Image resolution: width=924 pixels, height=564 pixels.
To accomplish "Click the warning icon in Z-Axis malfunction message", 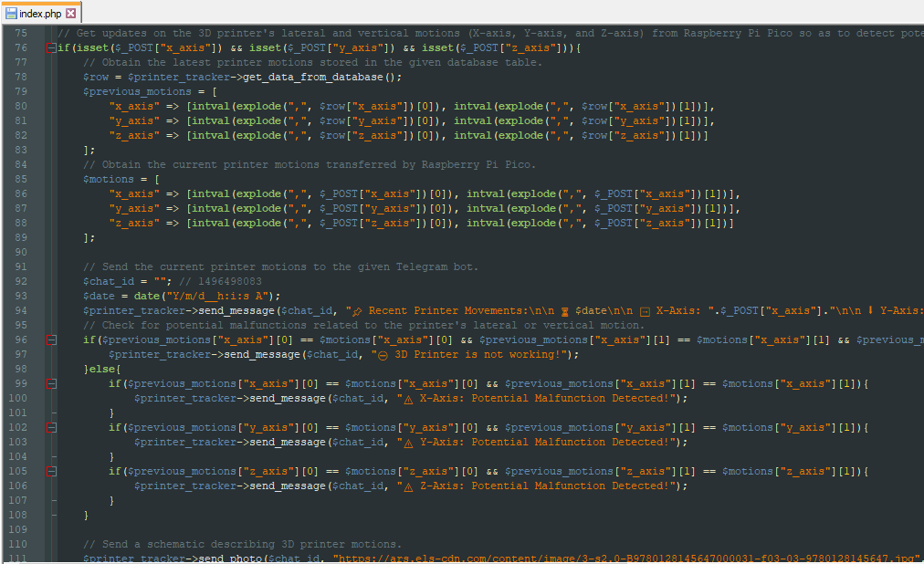I will point(409,486).
